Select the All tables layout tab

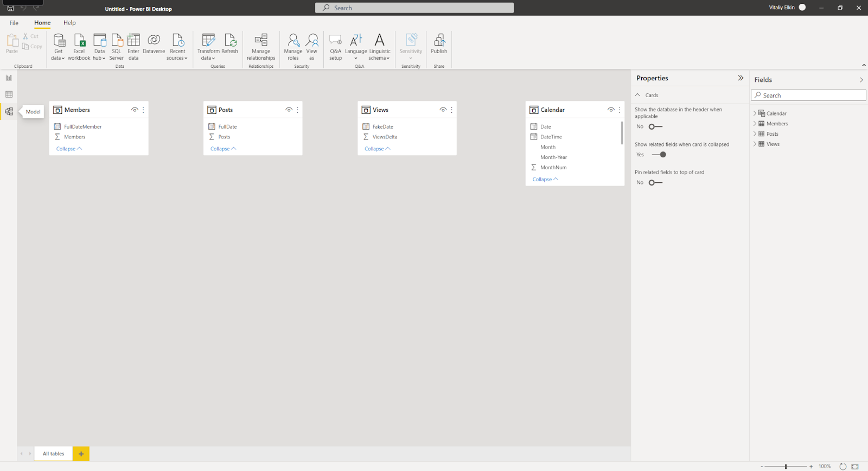click(x=53, y=454)
